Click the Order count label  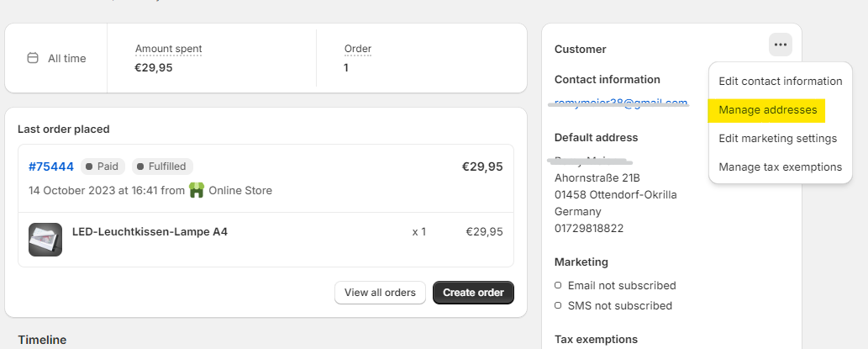[x=357, y=49]
